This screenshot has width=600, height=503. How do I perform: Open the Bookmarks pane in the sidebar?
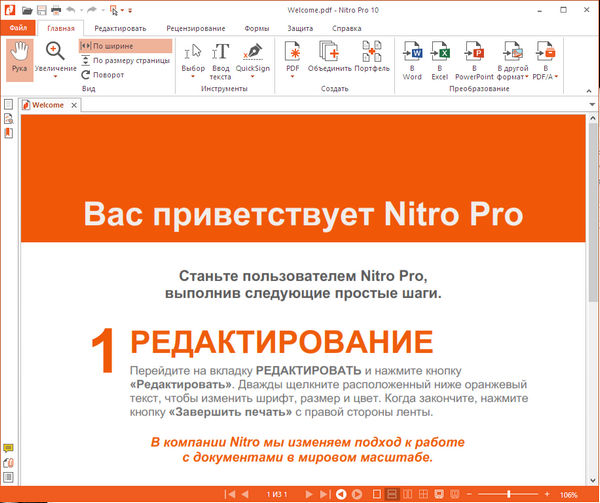[8, 133]
